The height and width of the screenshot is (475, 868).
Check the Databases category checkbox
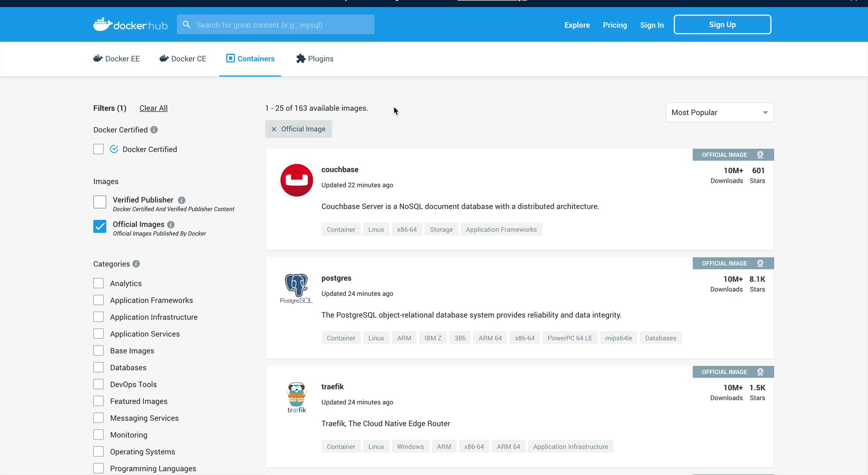click(99, 367)
